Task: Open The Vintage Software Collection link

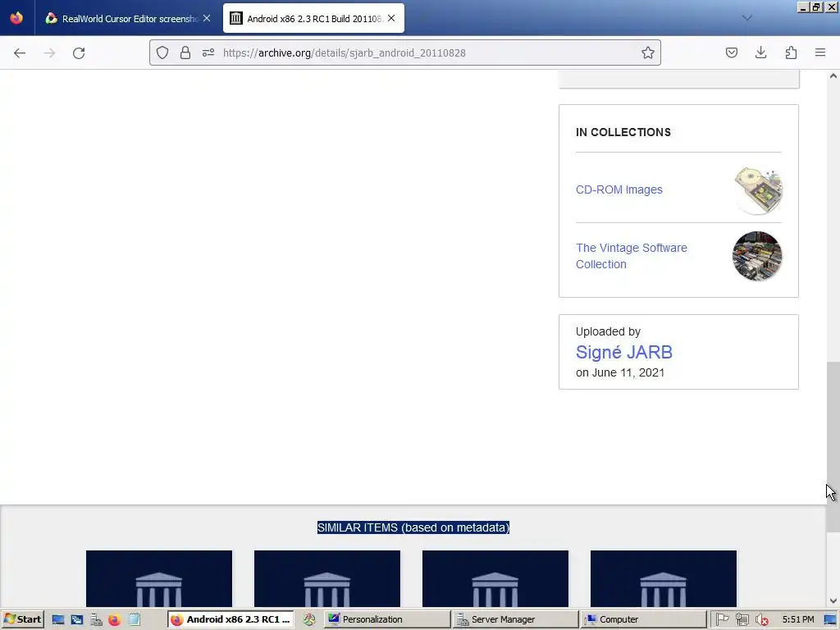Action: point(631,256)
